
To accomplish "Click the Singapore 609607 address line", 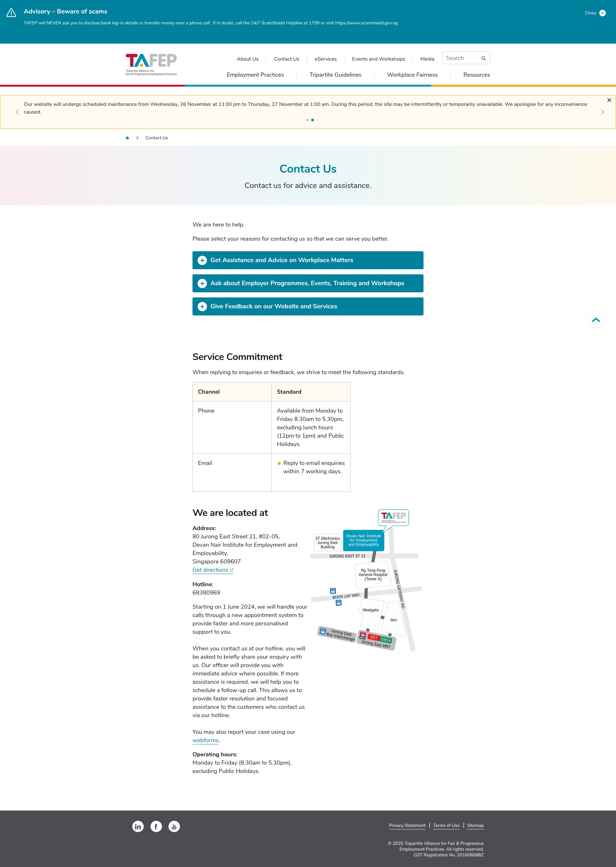I will [x=217, y=562].
